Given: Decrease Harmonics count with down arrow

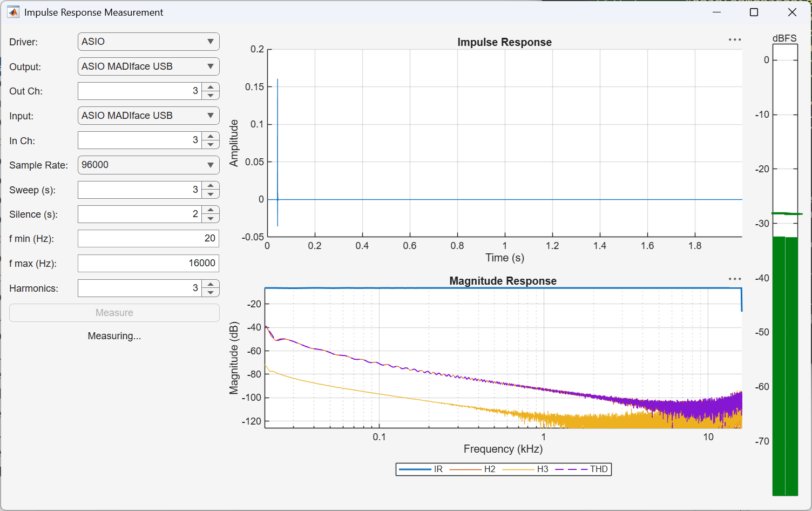Looking at the screenshot, I should [x=211, y=293].
